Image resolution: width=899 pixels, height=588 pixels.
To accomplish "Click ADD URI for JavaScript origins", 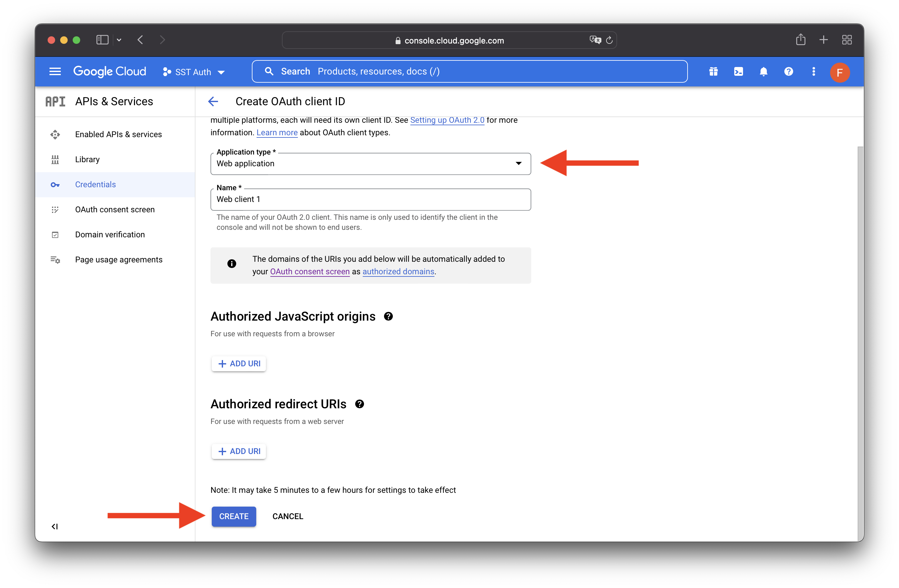I will [x=240, y=364].
